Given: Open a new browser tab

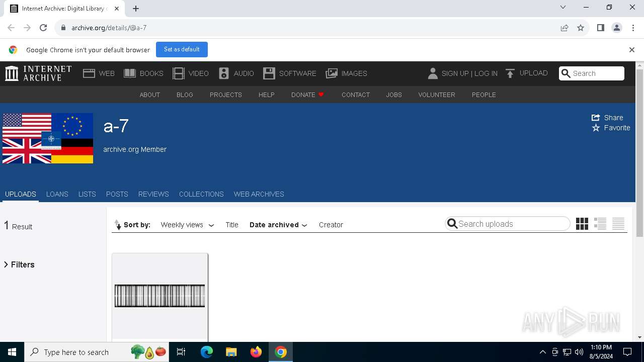Looking at the screenshot, I should (x=136, y=9).
